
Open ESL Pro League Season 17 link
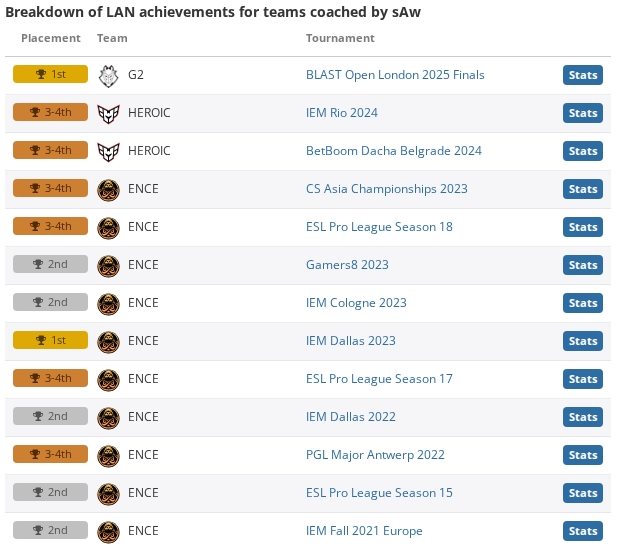379,379
